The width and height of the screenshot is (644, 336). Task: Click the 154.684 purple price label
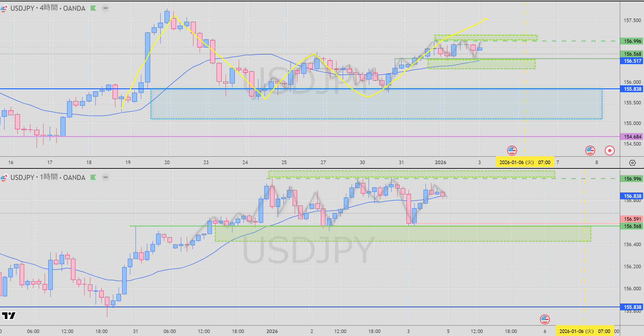(x=632, y=137)
